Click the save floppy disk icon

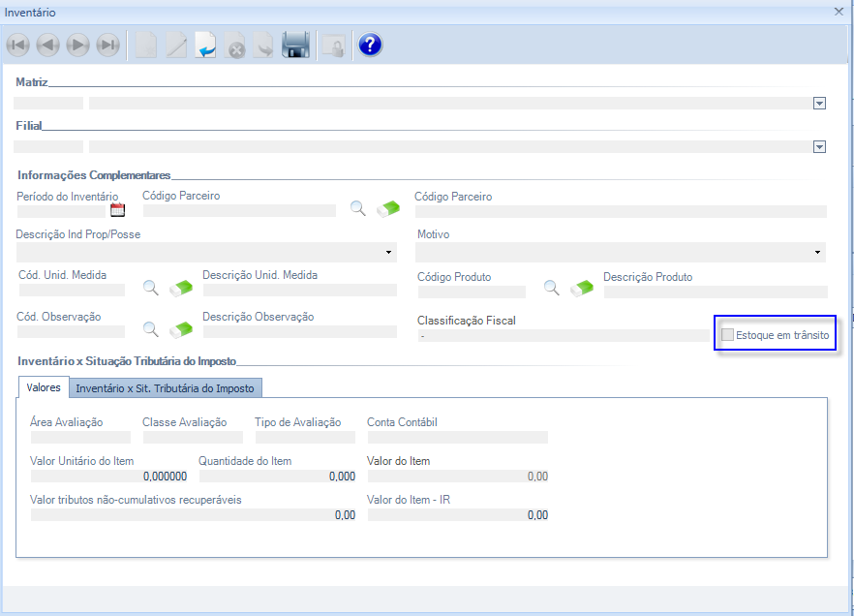coord(295,45)
